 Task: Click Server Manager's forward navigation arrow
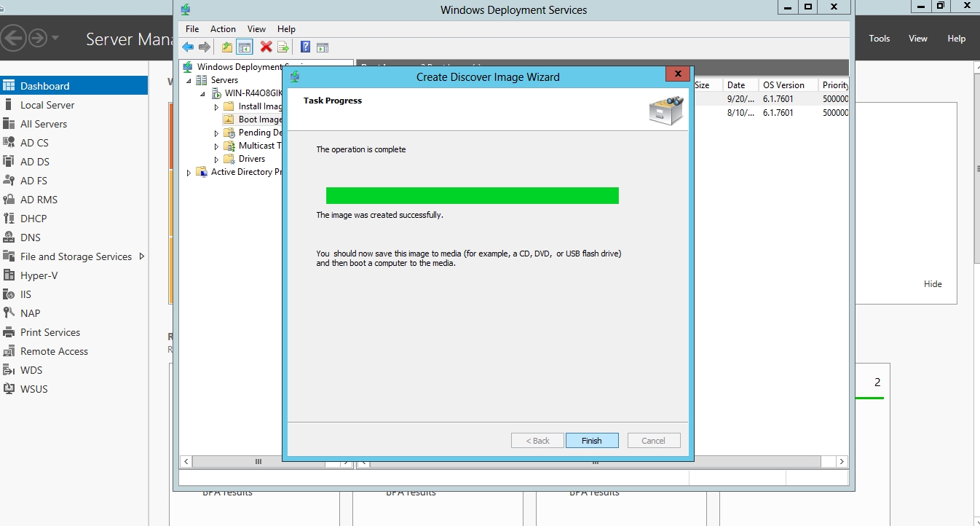click(37, 38)
